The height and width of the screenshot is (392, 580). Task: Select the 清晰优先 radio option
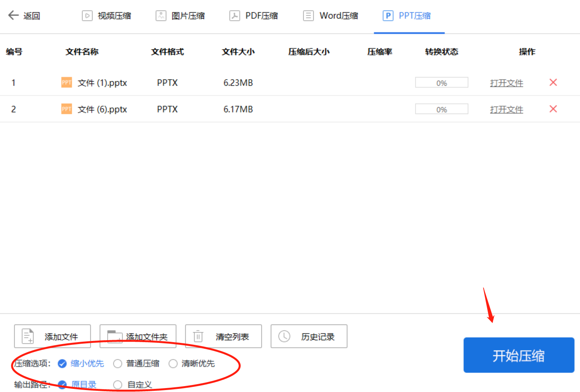coord(192,364)
